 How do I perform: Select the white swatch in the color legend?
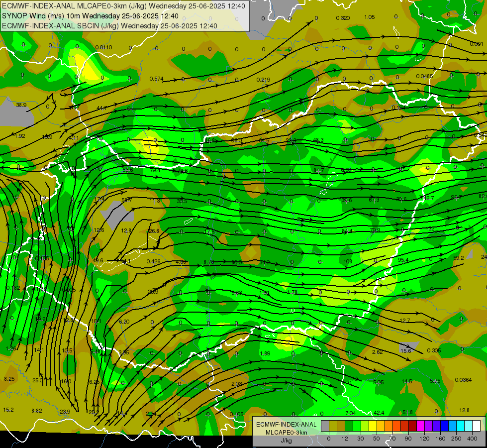[x=477, y=426]
